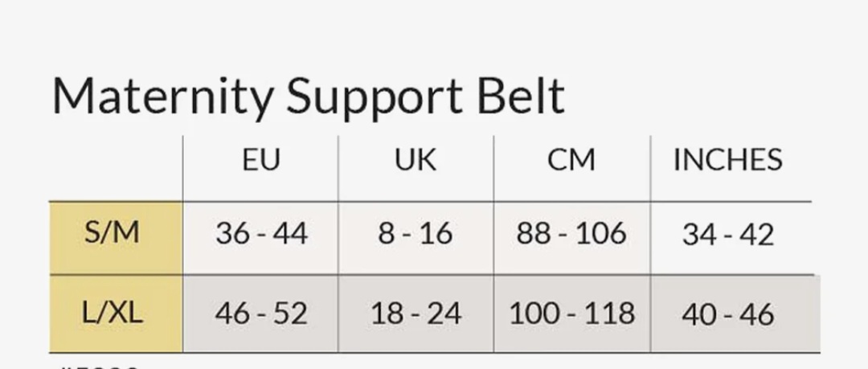Click the L/XL inches value 40 - 46
This screenshot has height=369, width=868.
728,314
